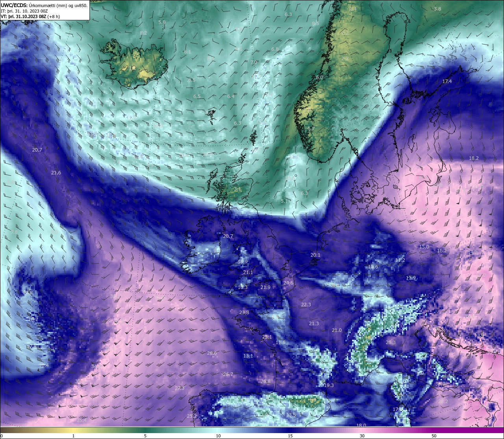Click the 10.3 value near Cornwall
The height and width of the screenshot is (439, 504).
point(243,287)
